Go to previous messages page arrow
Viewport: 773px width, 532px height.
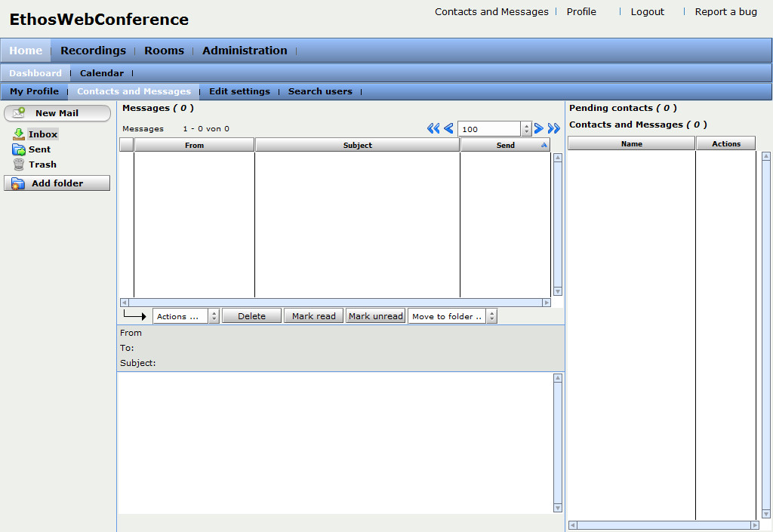[x=448, y=129]
